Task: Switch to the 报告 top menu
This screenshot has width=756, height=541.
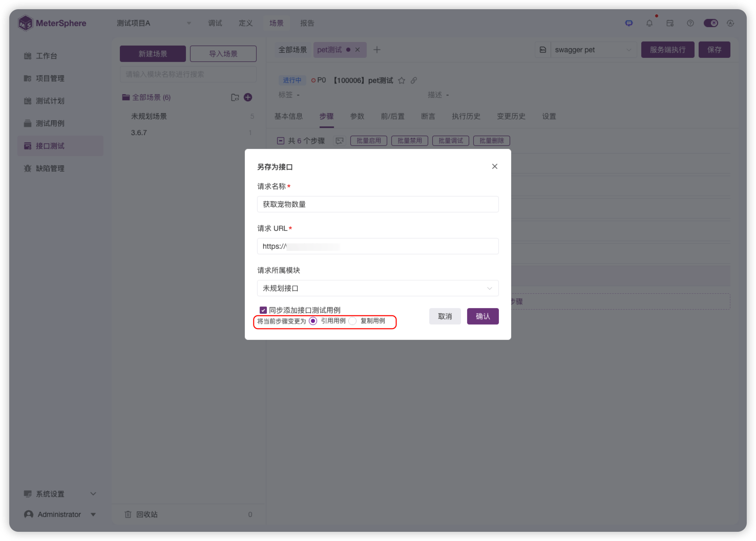Action: tap(307, 23)
